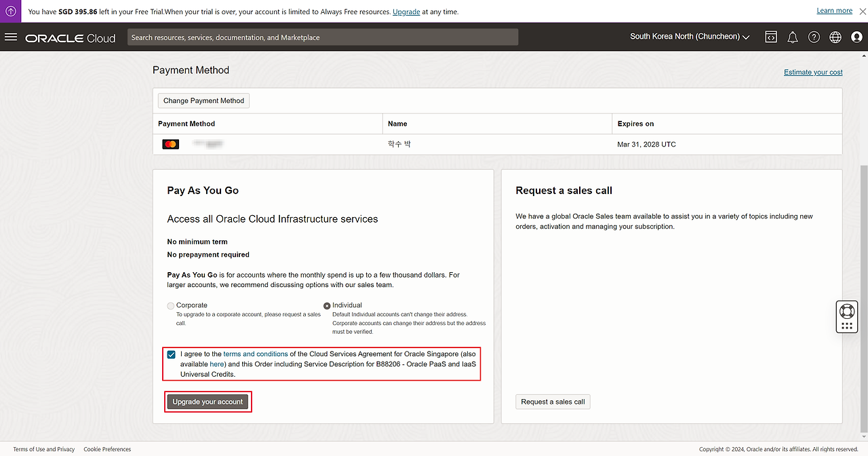
Task: Open the notifications bell
Action: coord(792,37)
